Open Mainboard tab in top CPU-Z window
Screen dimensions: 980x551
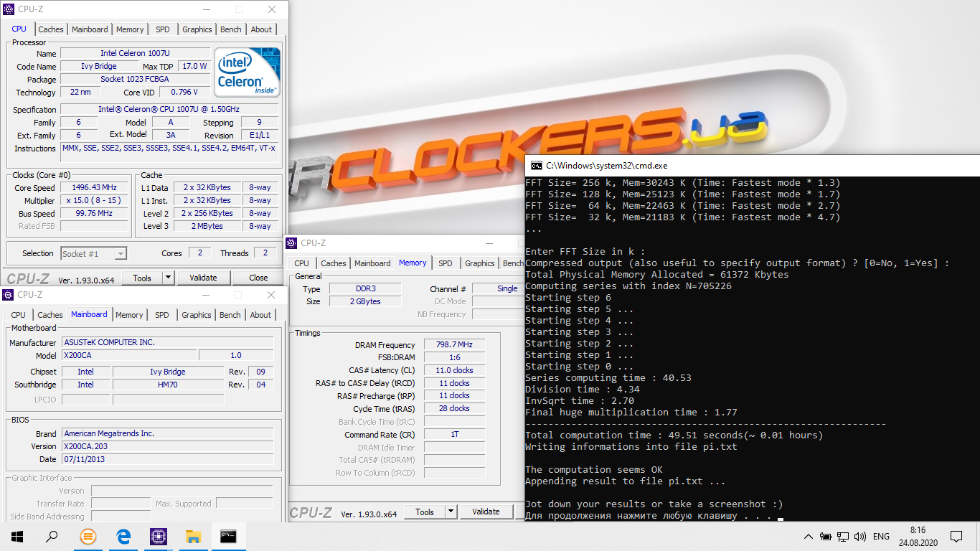pos(90,29)
